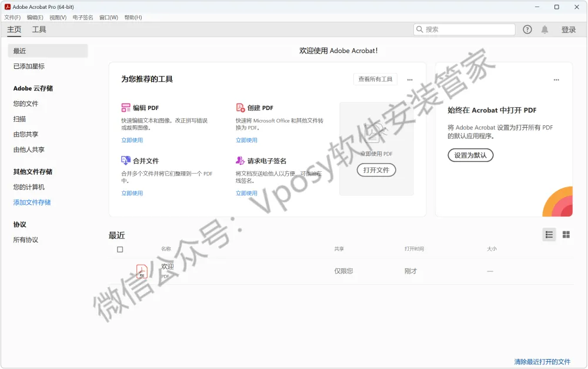Click the 欢迎 PDF file icon
The height and width of the screenshot is (369, 588).
click(142, 271)
